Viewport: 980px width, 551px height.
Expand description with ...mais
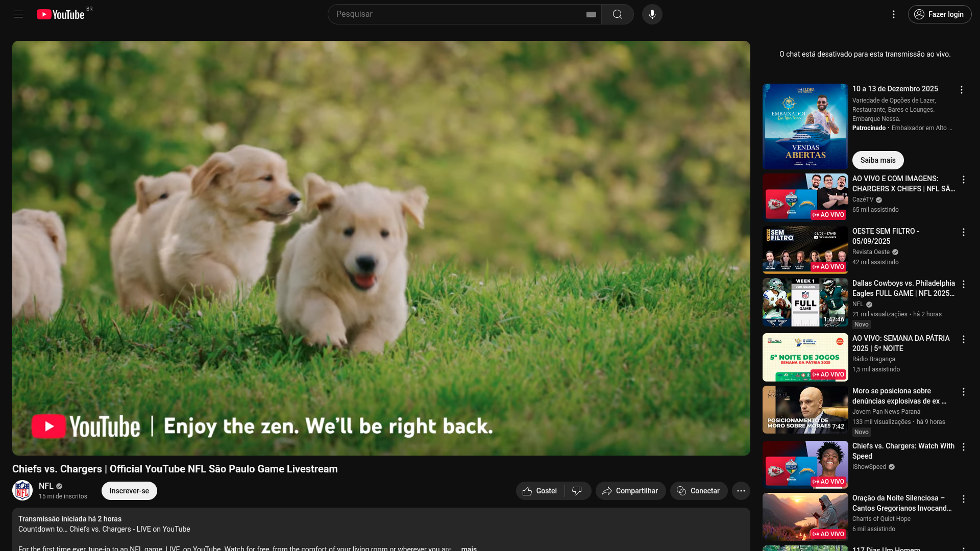click(x=468, y=548)
